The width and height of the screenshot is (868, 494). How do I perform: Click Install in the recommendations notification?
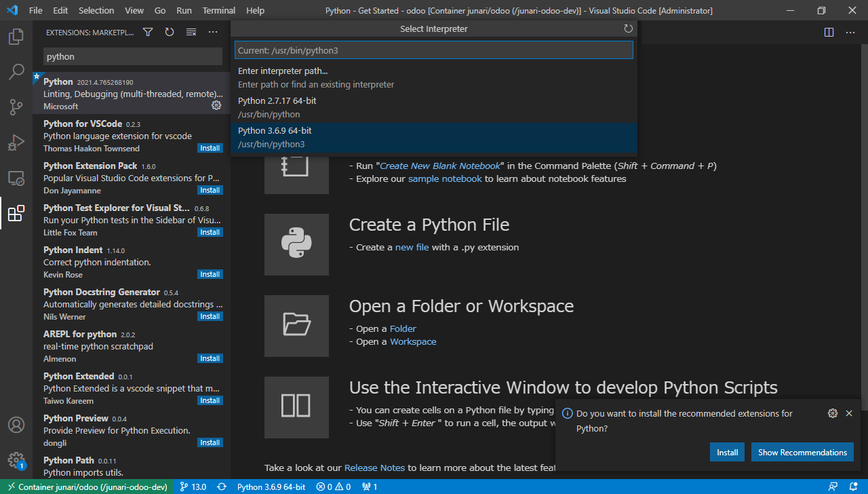[x=728, y=452]
